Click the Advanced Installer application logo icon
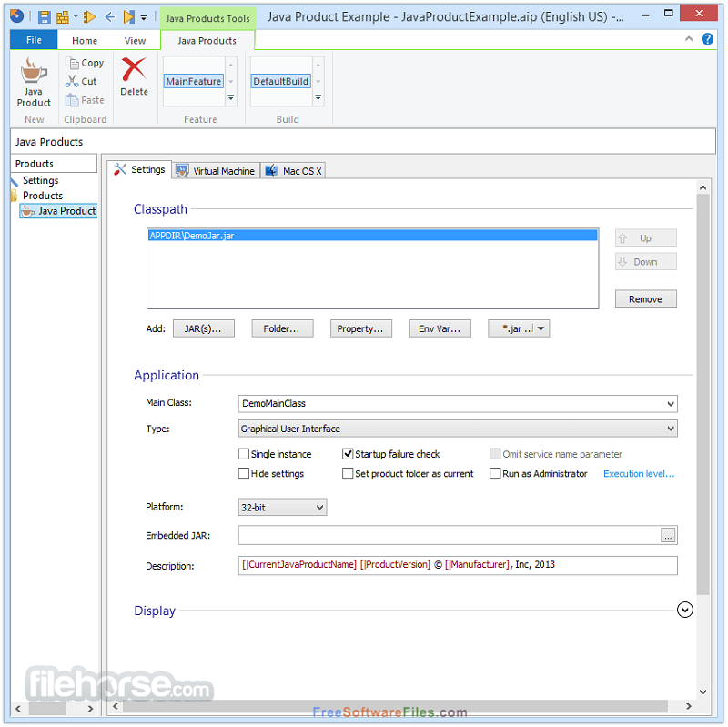This screenshot has width=728, height=727. (x=16, y=16)
